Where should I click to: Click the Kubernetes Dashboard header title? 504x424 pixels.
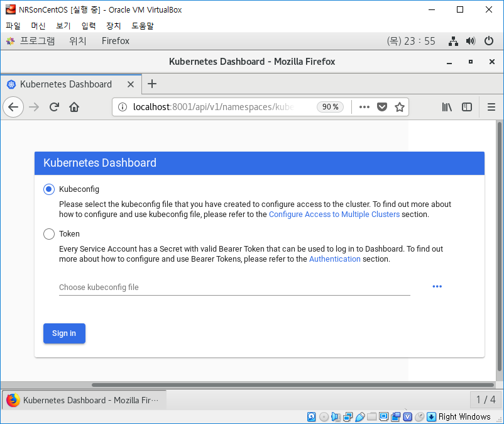coord(100,163)
